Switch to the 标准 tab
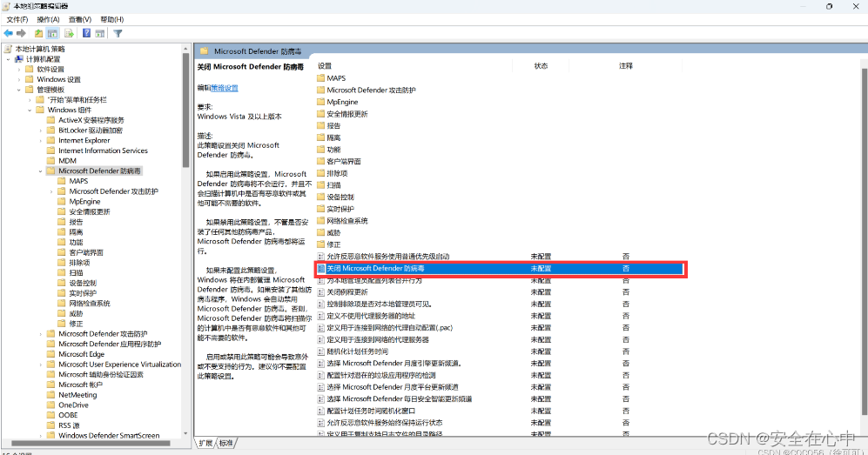Image resolution: width=868 pixels, height=455 pixels. 225,444
